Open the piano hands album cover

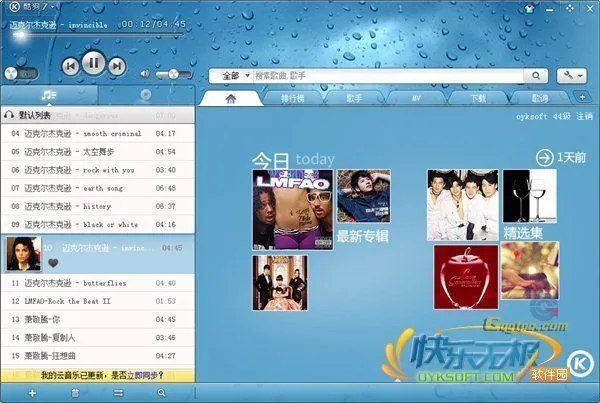point(530,270)
